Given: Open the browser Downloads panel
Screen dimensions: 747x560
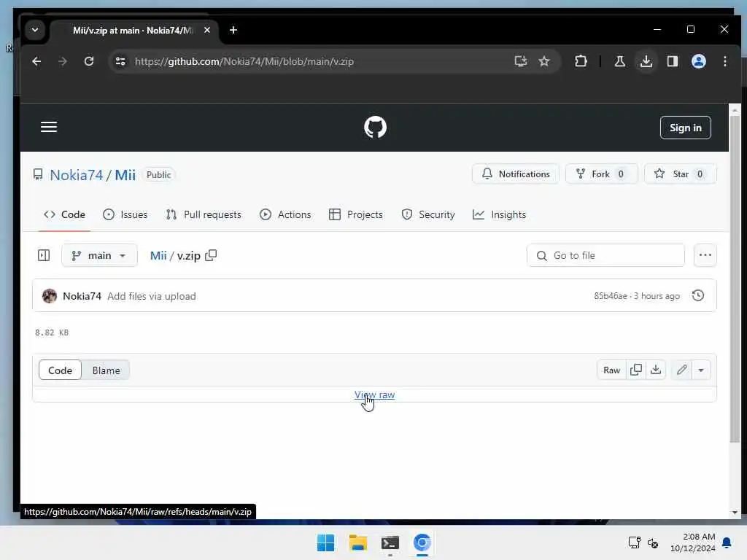Looking at the screenshot, I should (x=646, y=61).
